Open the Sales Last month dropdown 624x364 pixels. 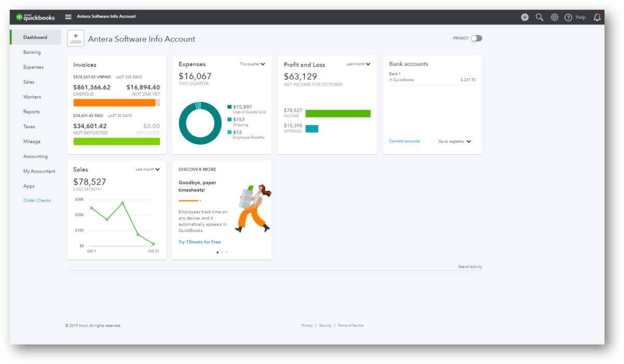point(147,169)
